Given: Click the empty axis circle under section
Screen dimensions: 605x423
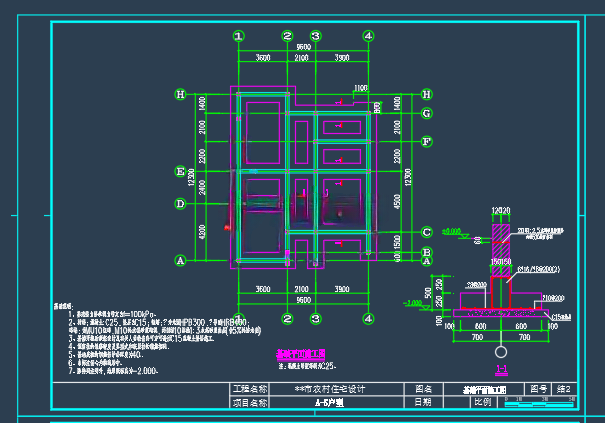Looking at the screenshot, I should [501, 352].
